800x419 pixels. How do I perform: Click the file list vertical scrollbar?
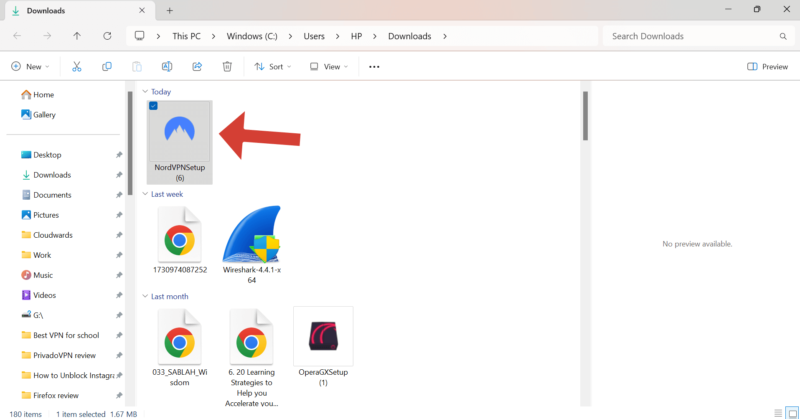tap(585, 115)
